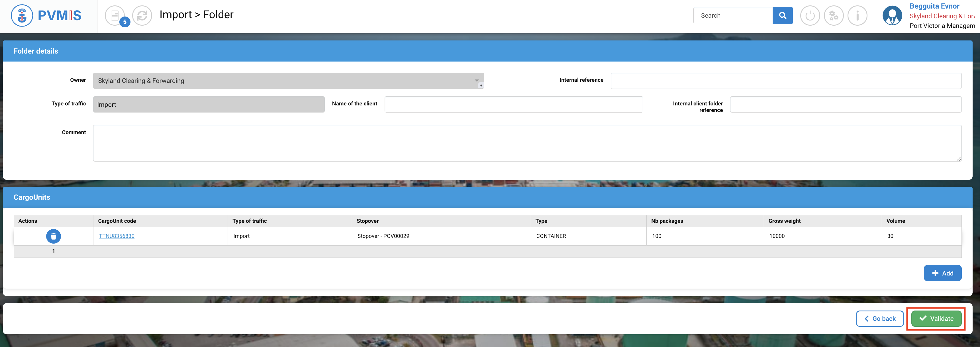Open the documents icon with badge 5
This screenshot has height=347, width=980.
tap(115, 16)
